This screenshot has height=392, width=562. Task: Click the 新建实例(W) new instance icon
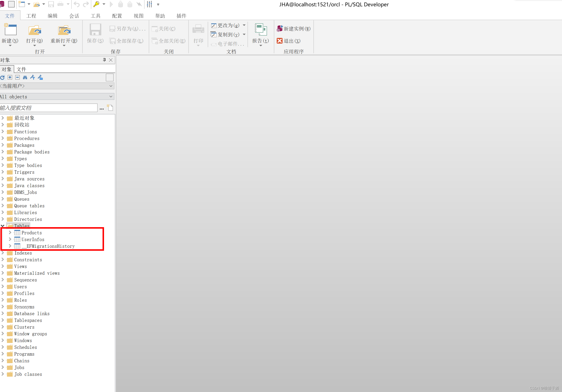[280, 28]
